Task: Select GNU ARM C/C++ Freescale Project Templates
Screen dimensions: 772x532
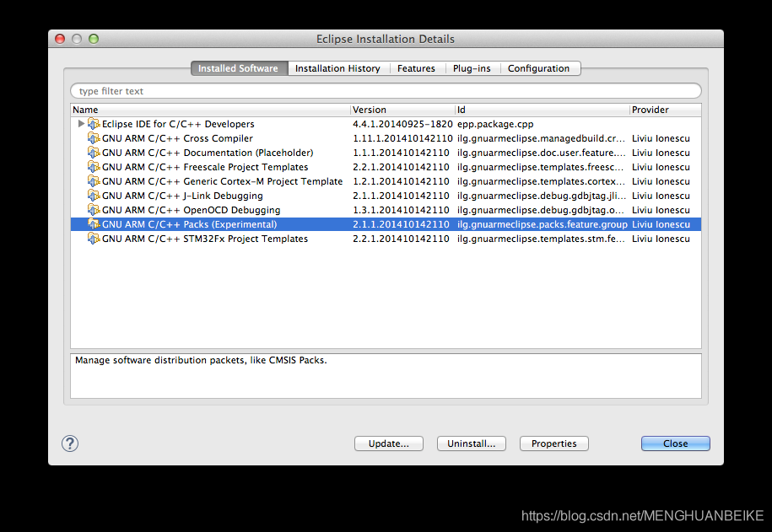Action: [x=386, y=167]
